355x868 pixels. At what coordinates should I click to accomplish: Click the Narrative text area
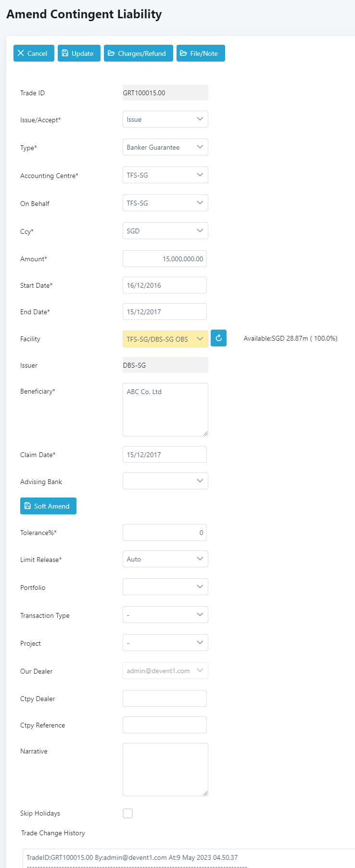[x=165, y=769]
